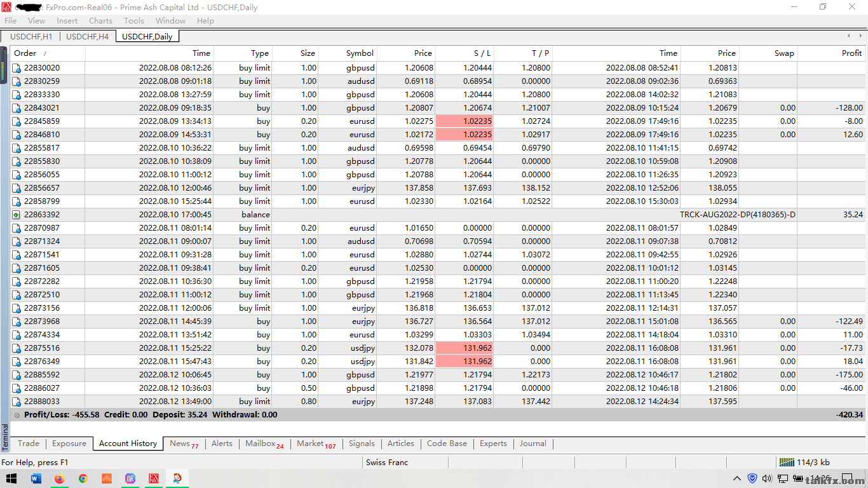Click the document icon of order 22856657
Screen dimensions: 868x488
pyautogui.click(x=17, y=188)
